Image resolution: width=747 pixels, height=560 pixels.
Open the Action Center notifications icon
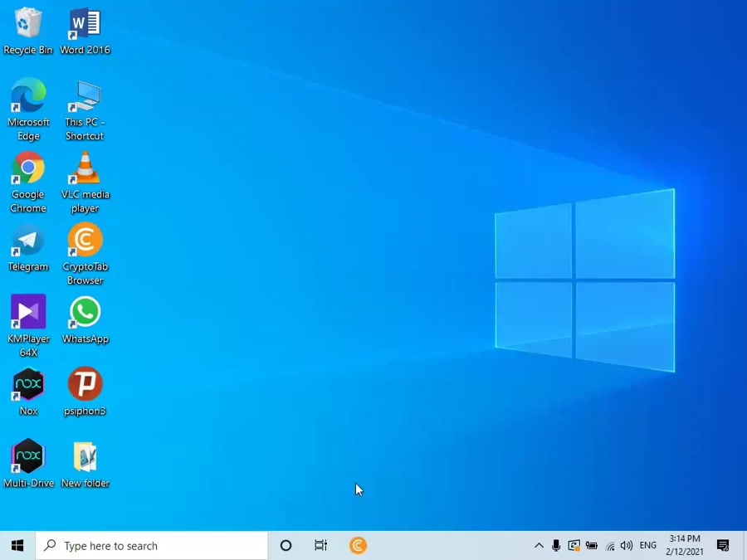click(x=723, y=546)
